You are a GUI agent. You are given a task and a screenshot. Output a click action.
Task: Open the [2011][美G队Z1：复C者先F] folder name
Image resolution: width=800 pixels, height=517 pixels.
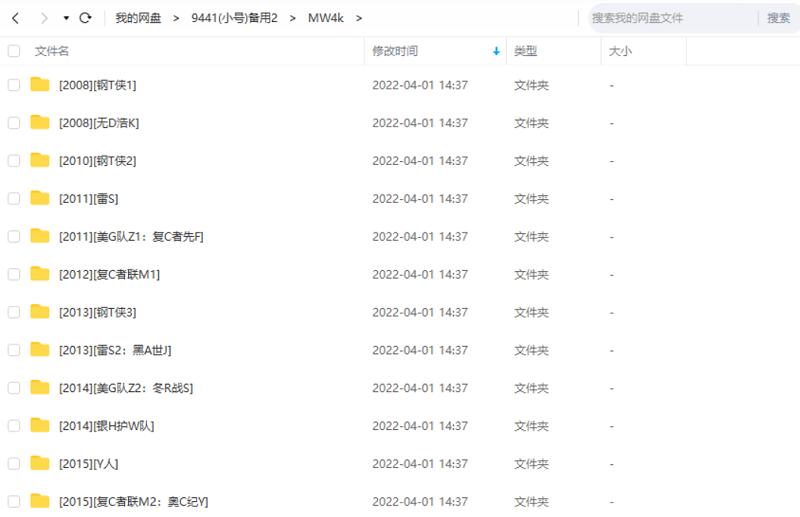click(131, 236)
